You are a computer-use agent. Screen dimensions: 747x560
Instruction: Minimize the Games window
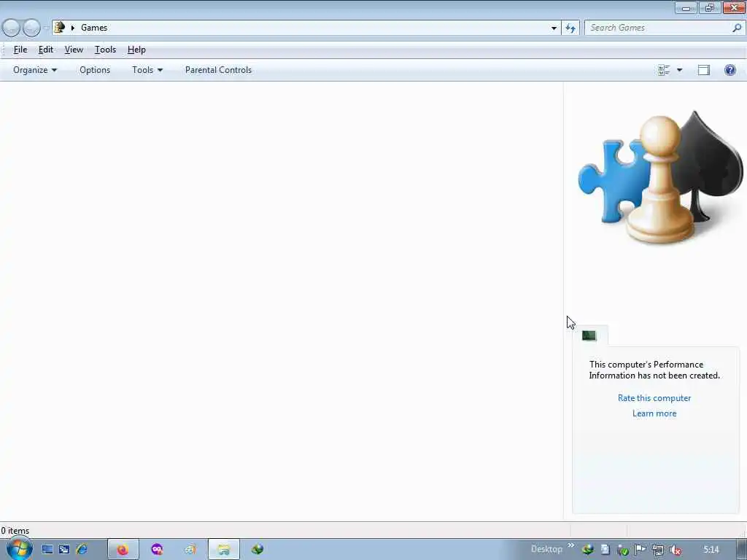[x=686, y=7]
